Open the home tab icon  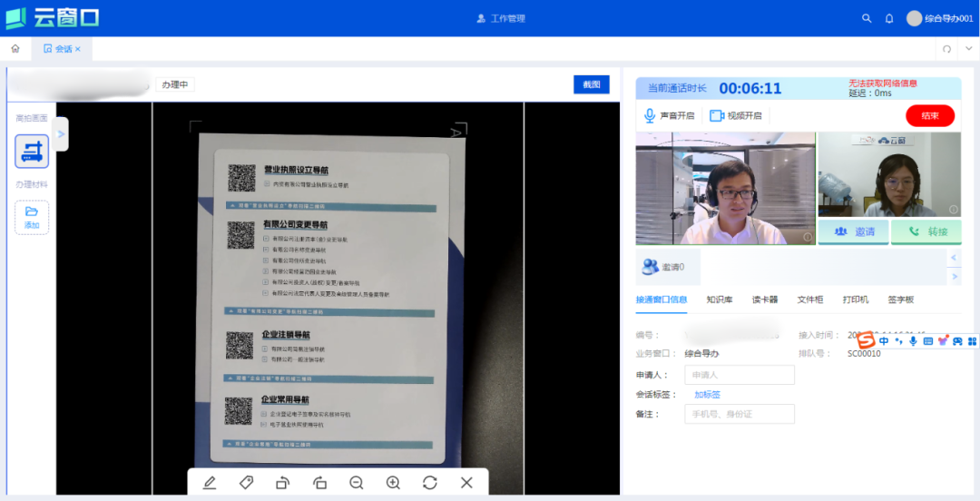[15, 49]
